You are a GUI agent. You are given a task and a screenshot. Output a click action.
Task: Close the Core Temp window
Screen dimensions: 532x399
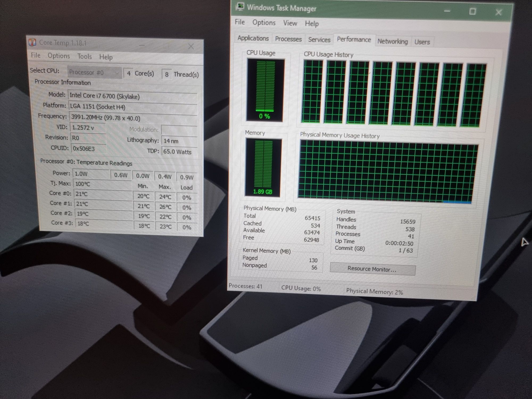click(x=191, y=47)
